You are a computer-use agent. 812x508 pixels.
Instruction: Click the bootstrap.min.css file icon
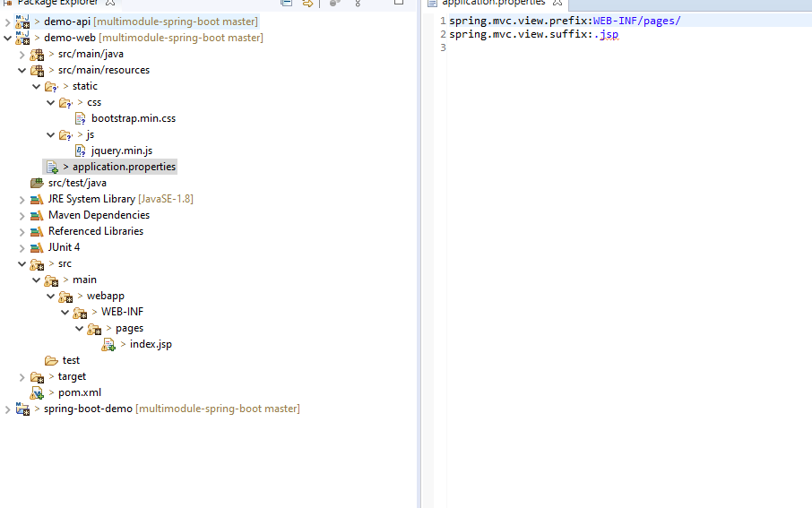pos(81,118)
